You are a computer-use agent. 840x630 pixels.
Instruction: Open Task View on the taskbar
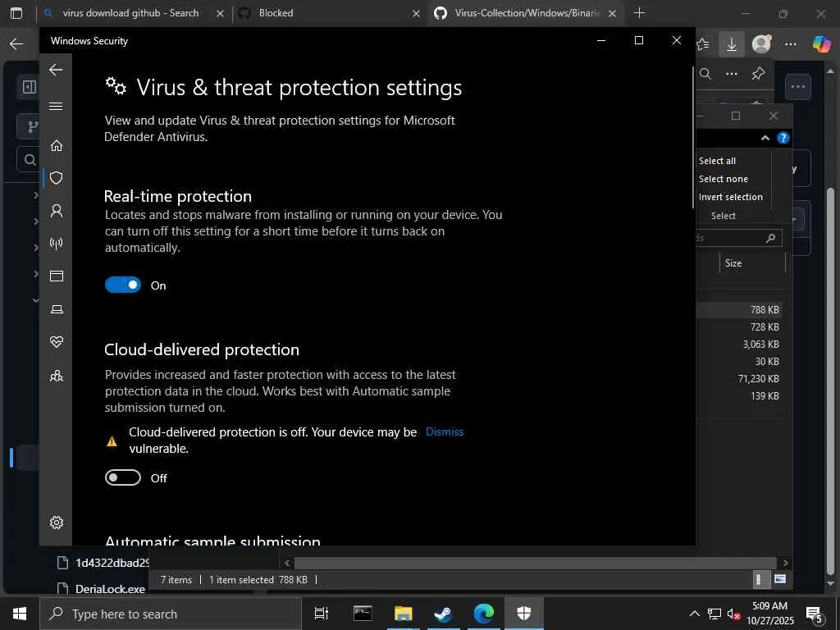tap(322, 614)
